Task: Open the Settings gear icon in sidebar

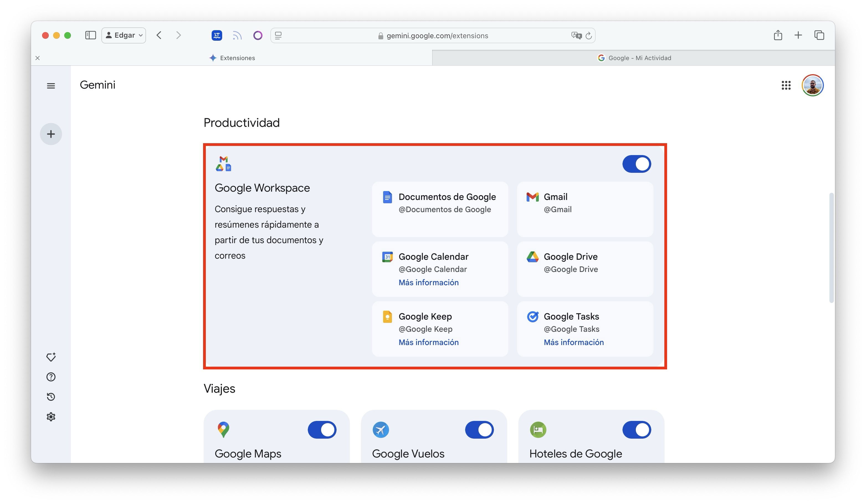Action: click(x=51, y=417)
